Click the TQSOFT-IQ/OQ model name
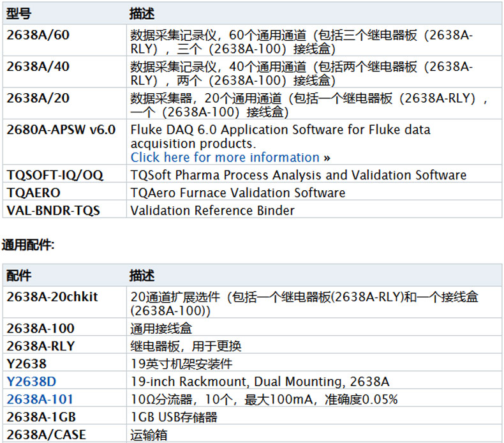Image resolution: width=504 pixels, height=443 pixels. click(55, 175)
